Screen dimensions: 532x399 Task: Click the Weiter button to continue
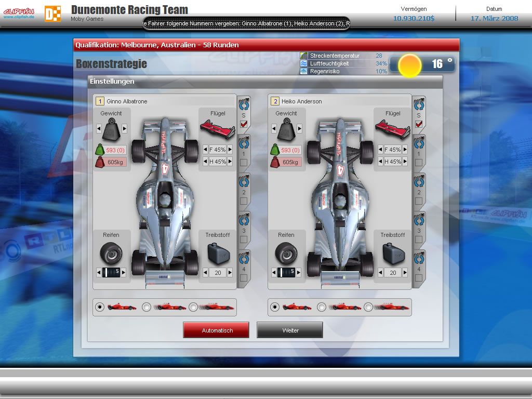coord(290,330)
